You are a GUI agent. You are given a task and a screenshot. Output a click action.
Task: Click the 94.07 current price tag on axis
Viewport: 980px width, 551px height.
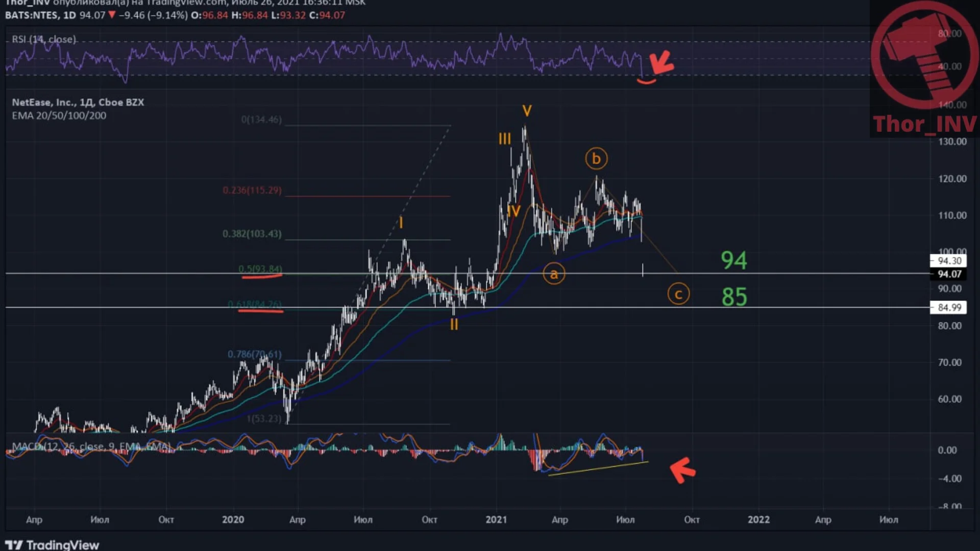pos(948,274)
